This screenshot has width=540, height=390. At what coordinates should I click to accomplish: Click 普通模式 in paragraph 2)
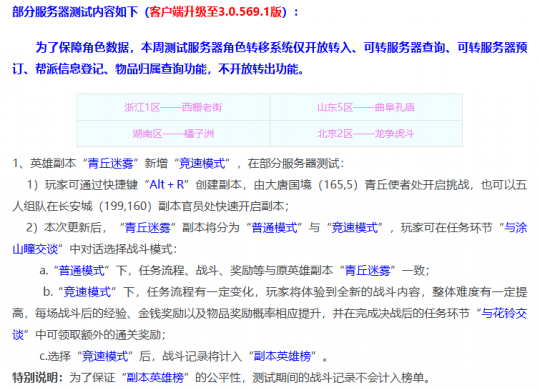click(x=274, y=228)
